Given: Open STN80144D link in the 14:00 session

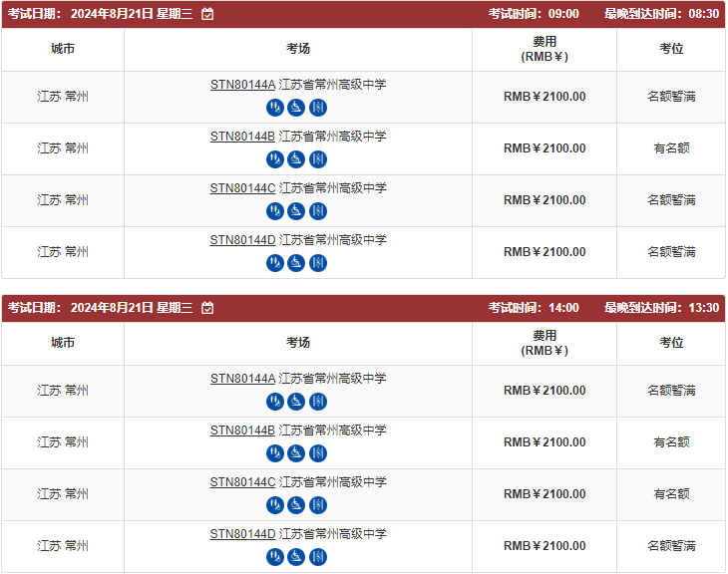Looking at the screenshot, I should tap(242, 534).
